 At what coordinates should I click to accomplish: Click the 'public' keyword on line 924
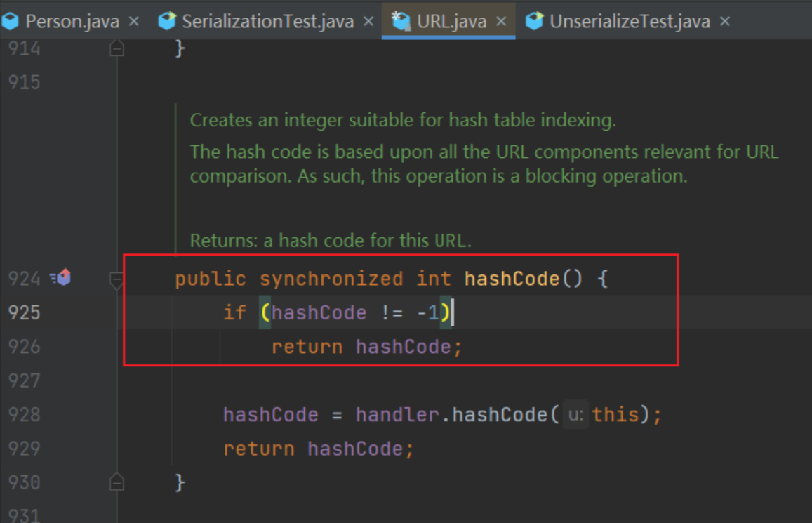[x=211, y=279]
